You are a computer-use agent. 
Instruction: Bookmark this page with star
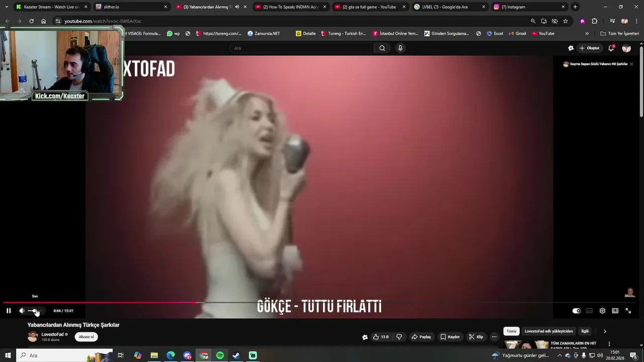(x=566, y=21)
